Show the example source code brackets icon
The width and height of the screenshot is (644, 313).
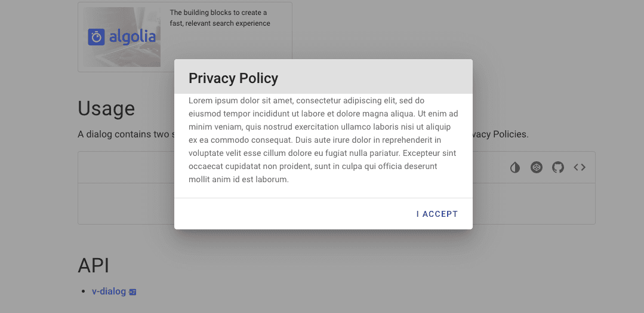[580, 167]
